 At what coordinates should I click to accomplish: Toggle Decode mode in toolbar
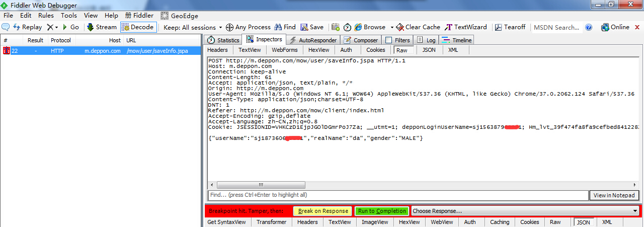coord(138,27)
